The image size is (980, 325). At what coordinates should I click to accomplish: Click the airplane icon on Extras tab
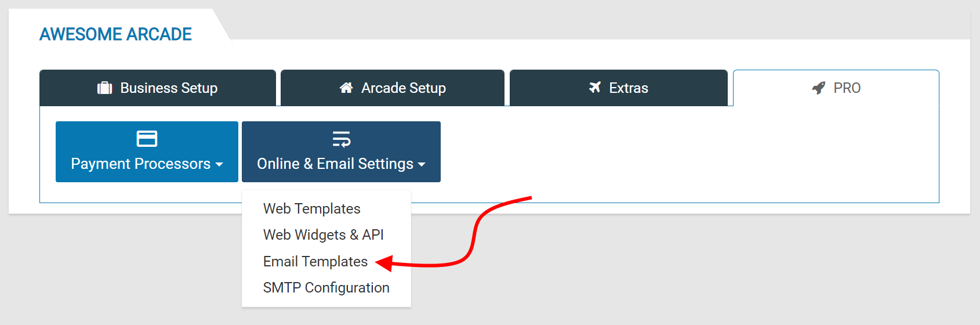click(x=595, y=88)
